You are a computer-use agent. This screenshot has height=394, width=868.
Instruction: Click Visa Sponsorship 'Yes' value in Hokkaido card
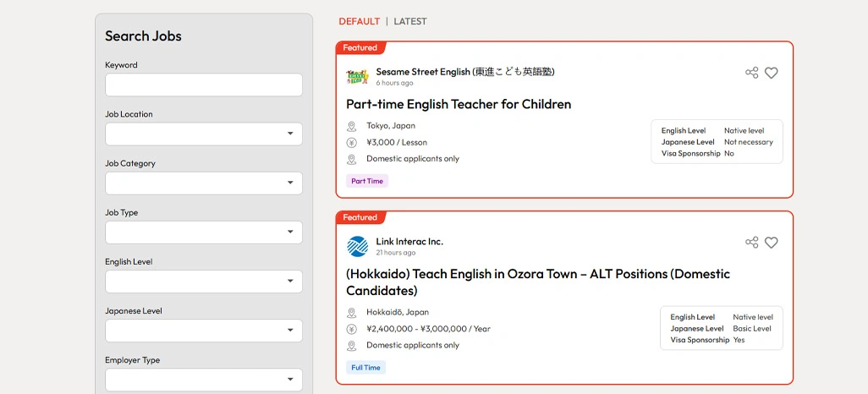(x=739, y=341)
